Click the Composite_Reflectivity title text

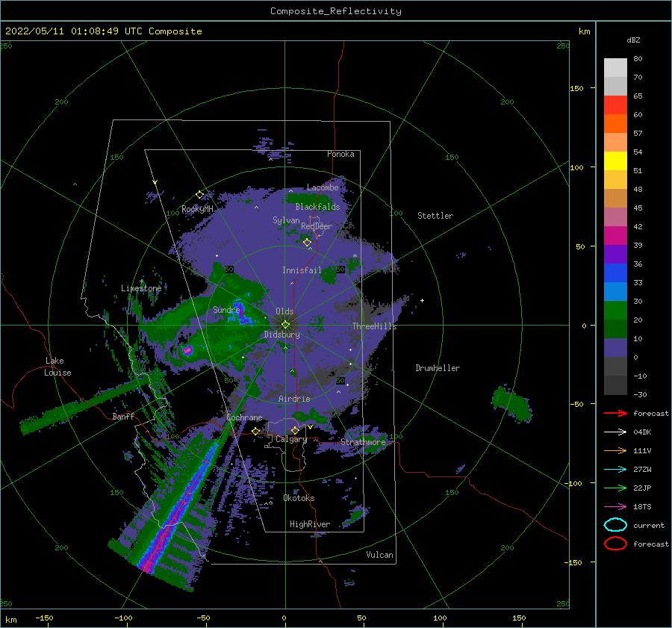[336, 11]
